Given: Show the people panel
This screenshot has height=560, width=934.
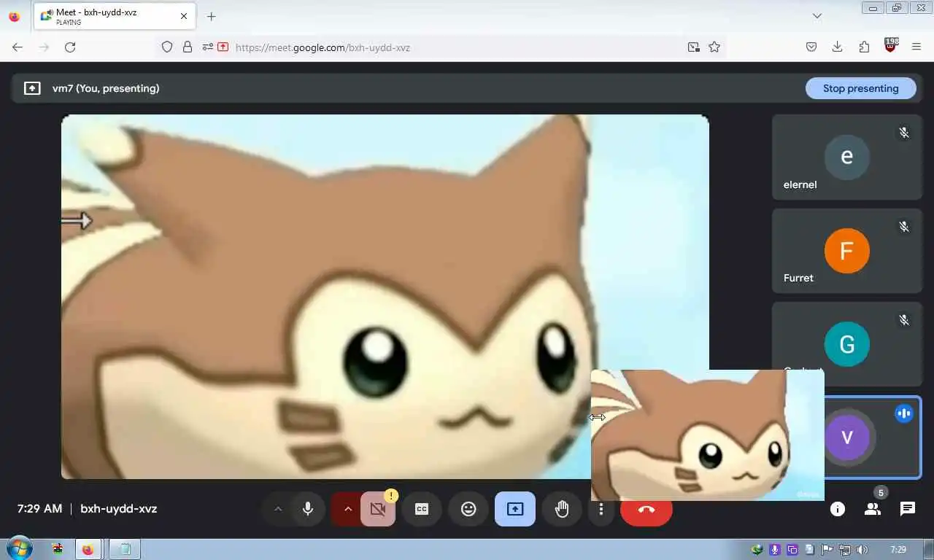Looking at the screenshot, I should click(x=873, y=509).
